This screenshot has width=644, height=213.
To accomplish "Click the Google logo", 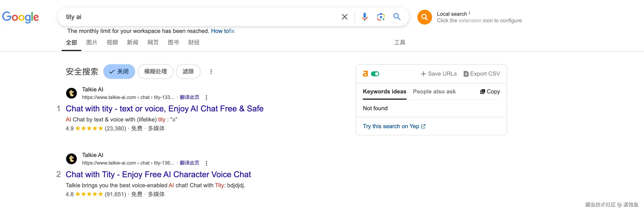I will (20, 17).
